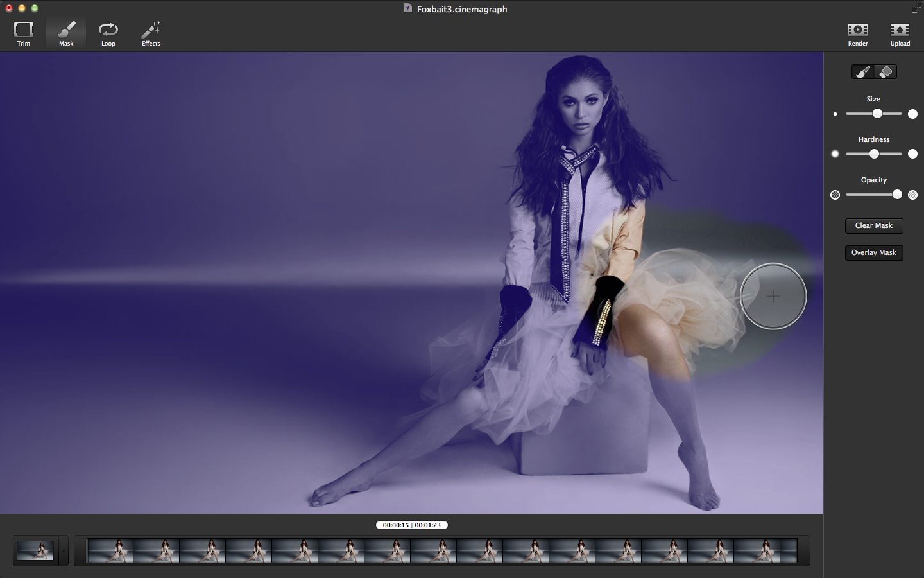
Task: Click the Size slider handle
Action: point(877,114)
